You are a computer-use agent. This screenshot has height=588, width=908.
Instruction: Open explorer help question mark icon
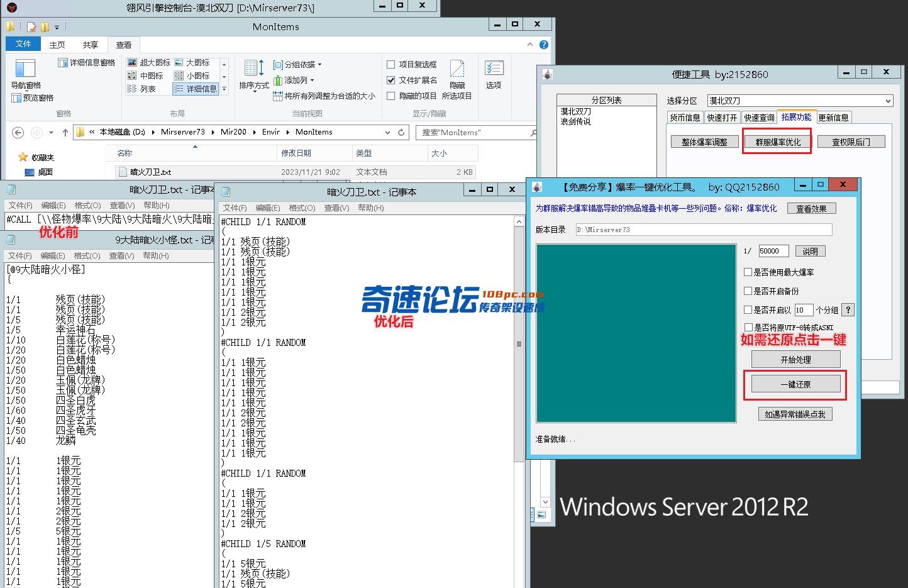tap(544, 45)
